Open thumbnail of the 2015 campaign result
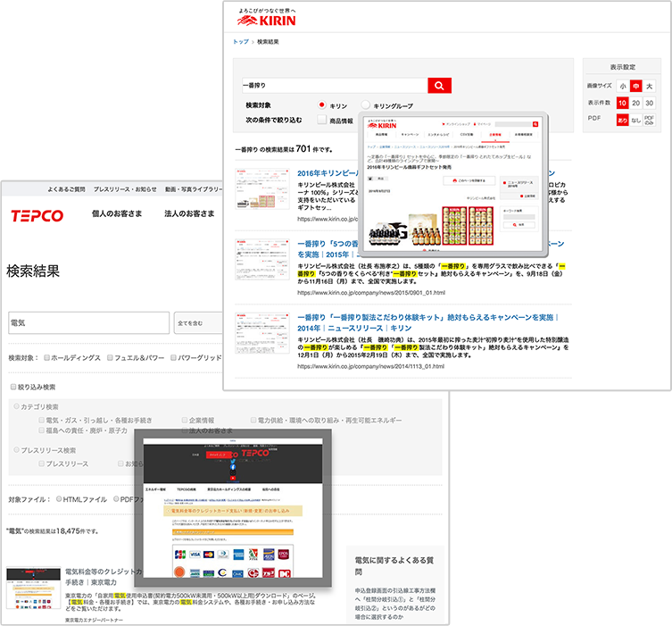Image resolution: width=672 pixels, height=626 pixels. [x=262, y=259]
